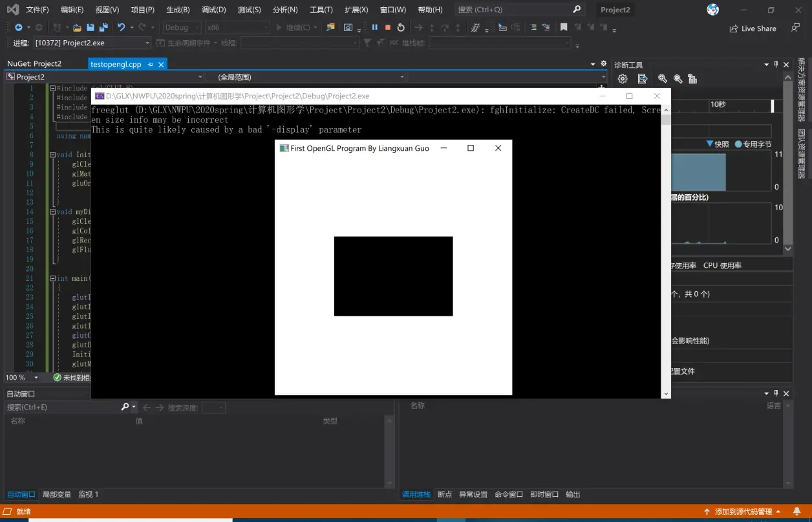The image size is (812, 522).
Task: Switch to the 命令窗口 tab
Action: pos(509,494)
